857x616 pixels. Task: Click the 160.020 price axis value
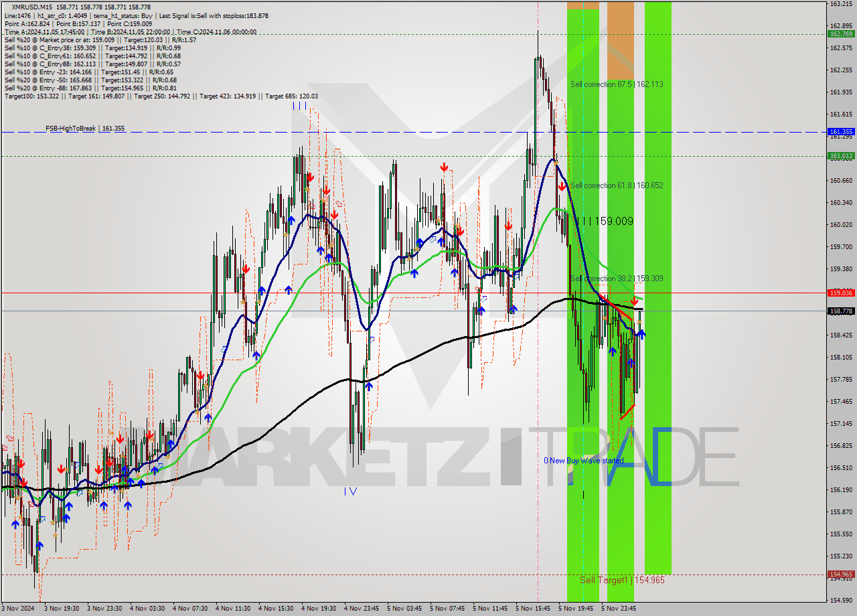click(x=841, y=224)
